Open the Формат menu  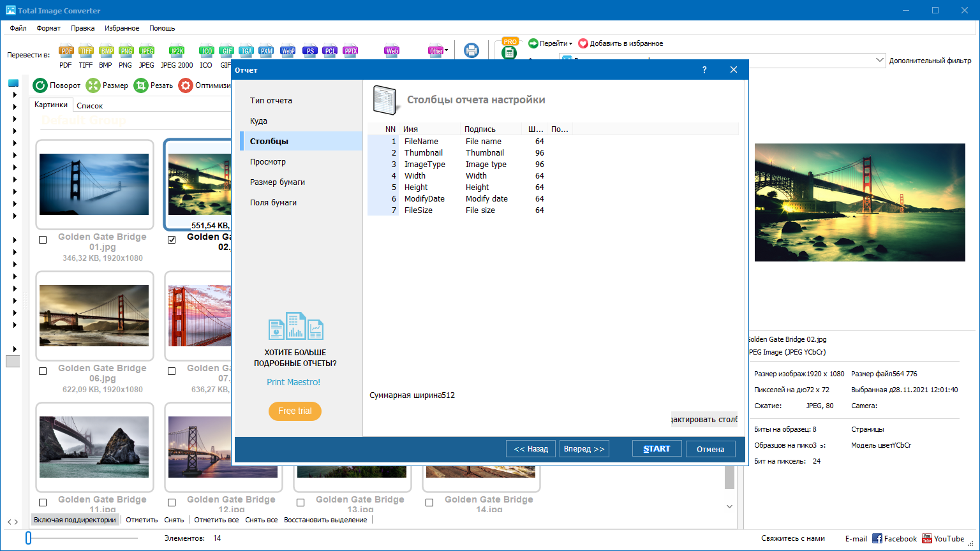48,28
